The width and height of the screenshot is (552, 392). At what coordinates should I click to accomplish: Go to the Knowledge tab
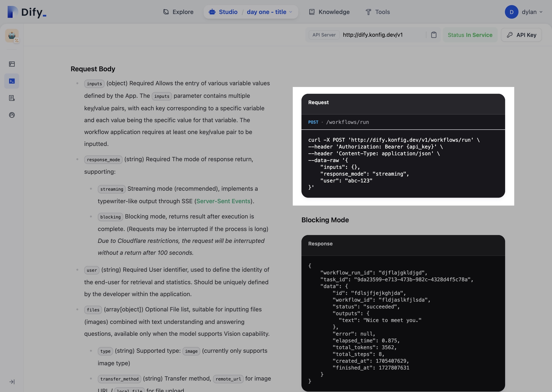329,12
